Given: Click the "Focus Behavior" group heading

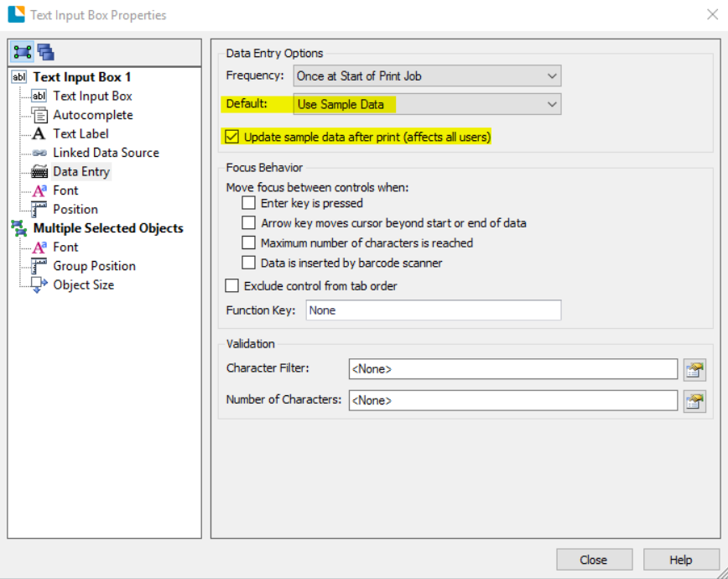Looking at the screenshot, I should [264, 168].
